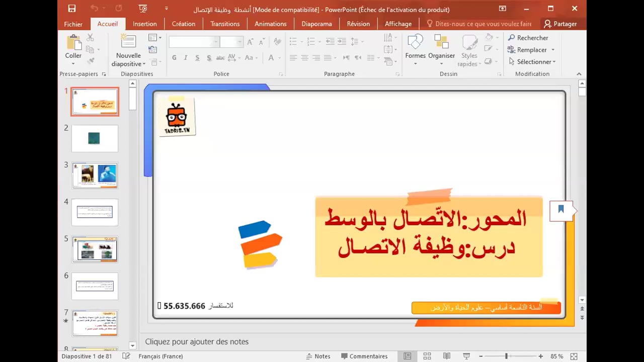644x362 pixels.
Task: Click the Styles rapides icon
Action: pos(469,42)
